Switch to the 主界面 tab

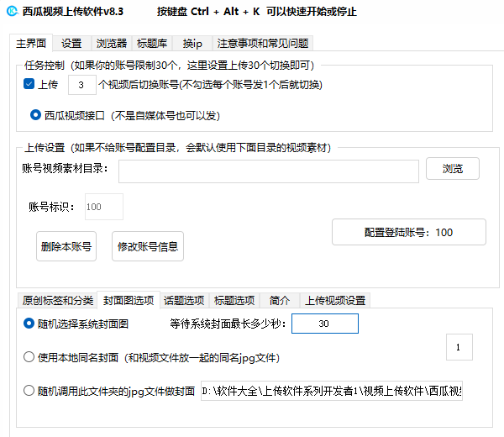pyautogui.click(x=31, y=43)
